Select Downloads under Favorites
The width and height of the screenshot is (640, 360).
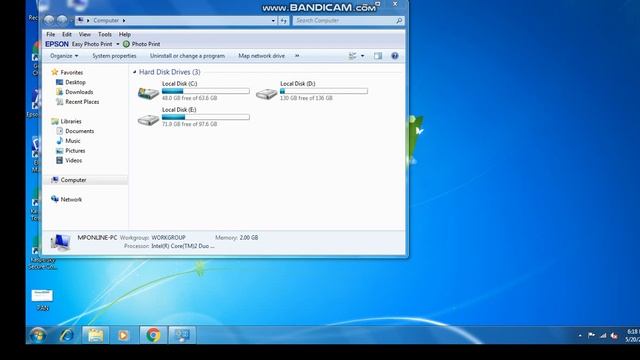pos(79,92)
